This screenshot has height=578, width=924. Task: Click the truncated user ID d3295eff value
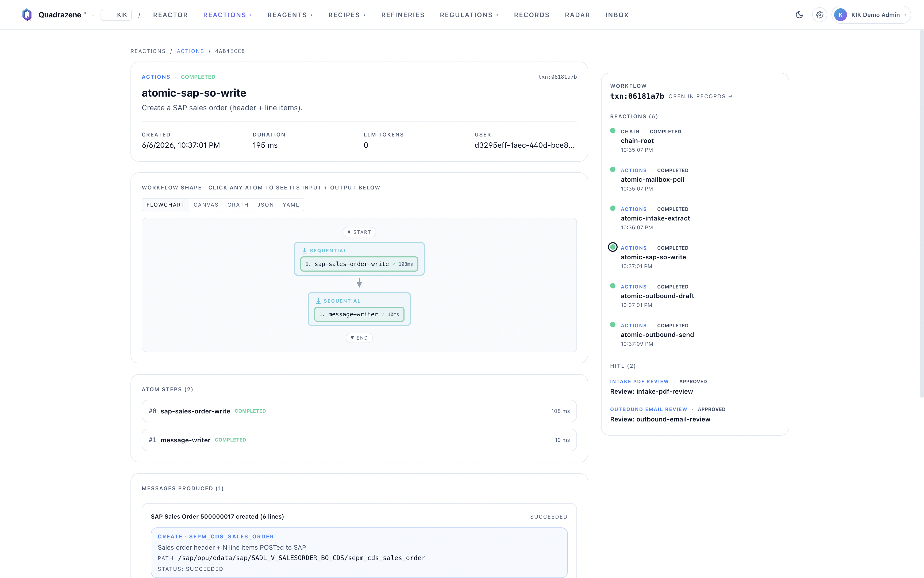point(524,145)
